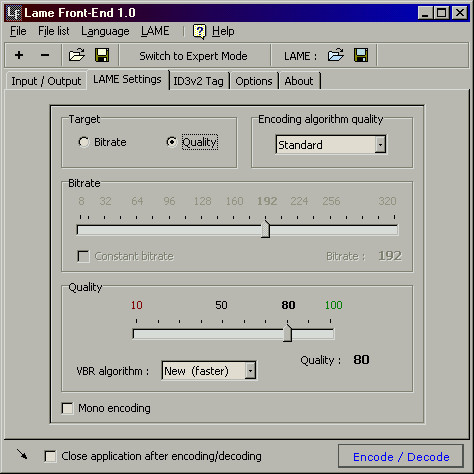Open the Options tab
Screen dimensions: 474x474
tap(254, 81)
